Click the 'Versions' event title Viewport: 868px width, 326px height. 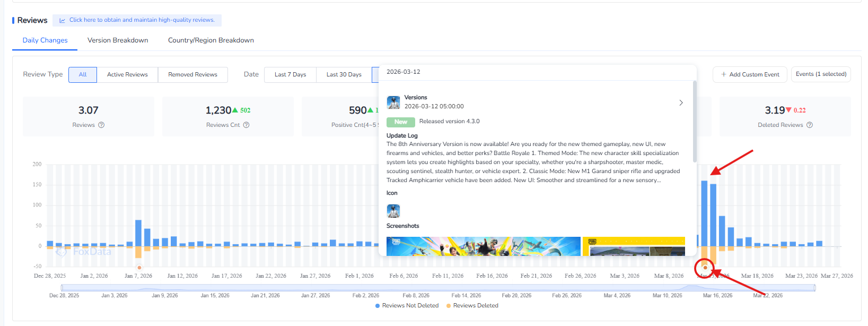coord(416,98)
